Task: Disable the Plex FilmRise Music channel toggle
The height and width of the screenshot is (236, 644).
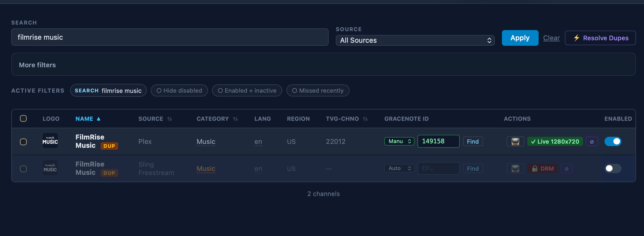Action: coord(613,141)
